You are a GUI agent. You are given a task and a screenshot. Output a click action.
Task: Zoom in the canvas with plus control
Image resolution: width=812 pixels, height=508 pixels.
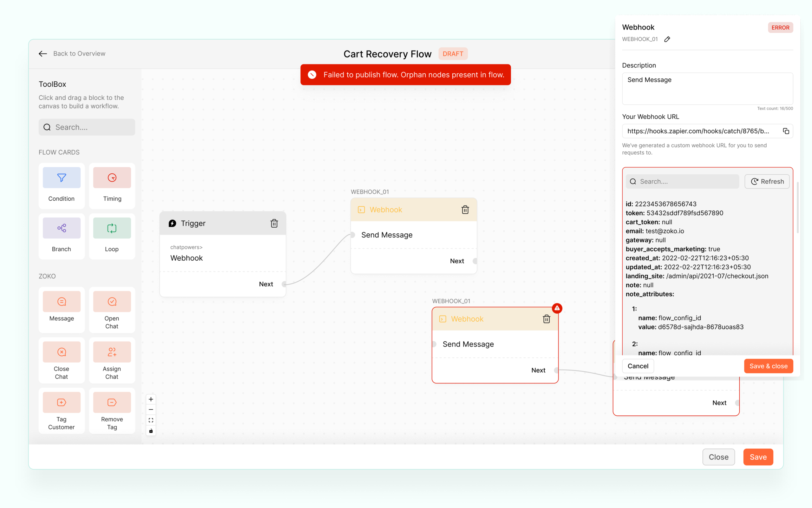pos(151,399)
